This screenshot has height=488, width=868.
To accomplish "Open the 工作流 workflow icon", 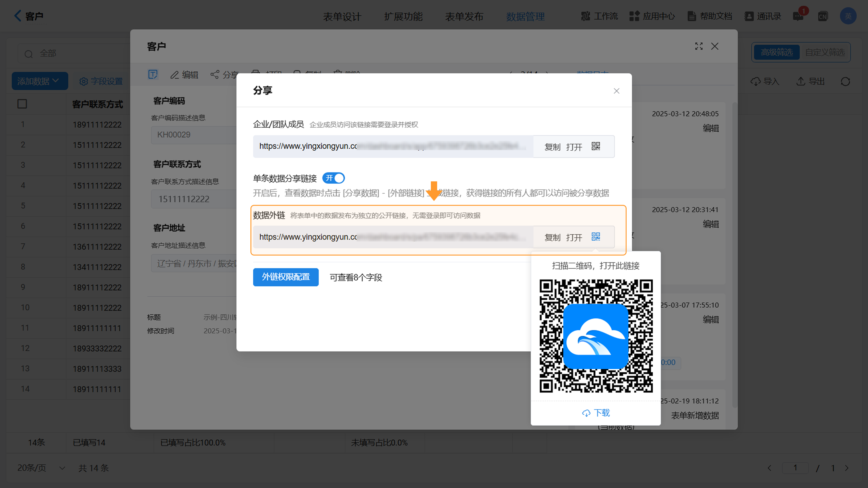I will (x=586, y=16).
